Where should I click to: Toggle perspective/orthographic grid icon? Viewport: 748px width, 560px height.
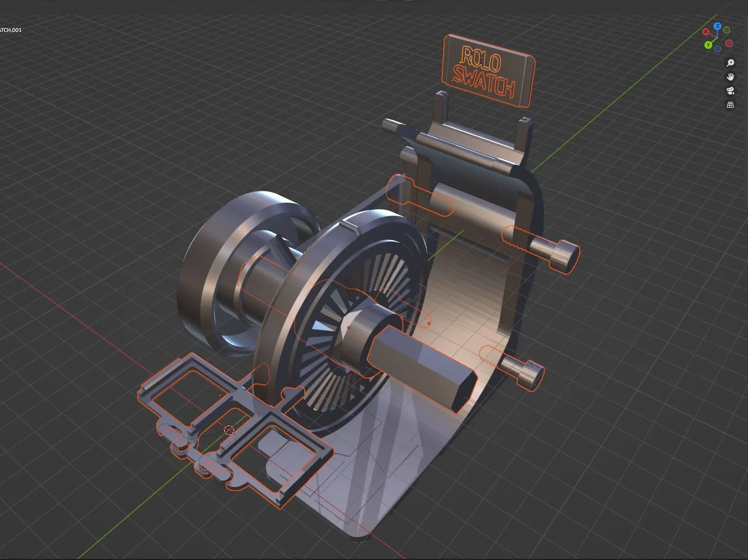coord(730,105)
